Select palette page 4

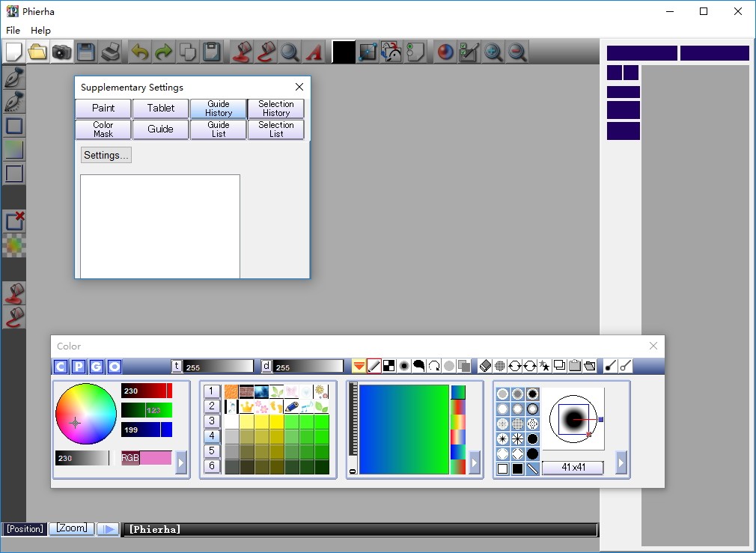click(212, 436)
